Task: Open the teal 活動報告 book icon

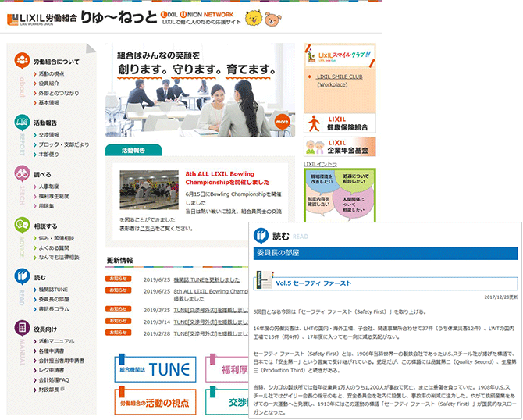Action: (22, 122)
